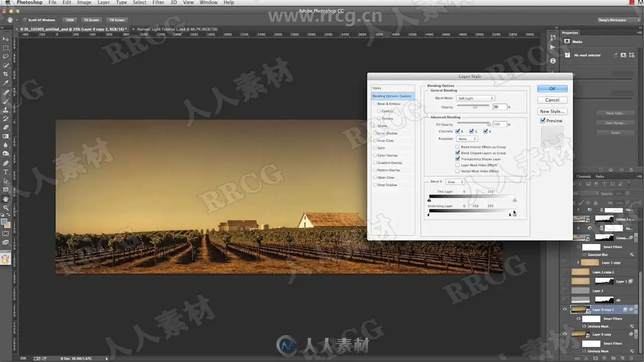
Task: Select the Crop tool
Action: [x=6, y=74]
